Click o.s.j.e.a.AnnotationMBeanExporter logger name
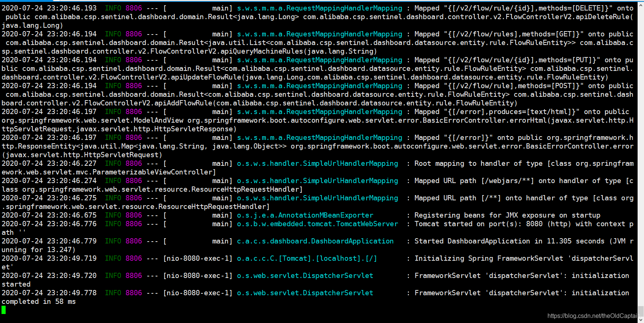644x323 pixels. pos(305,215)
